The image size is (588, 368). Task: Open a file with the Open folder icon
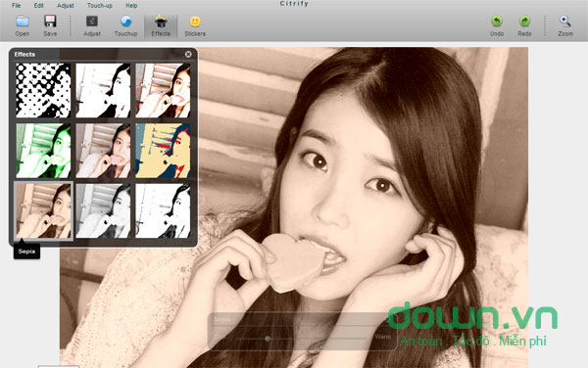23,25
